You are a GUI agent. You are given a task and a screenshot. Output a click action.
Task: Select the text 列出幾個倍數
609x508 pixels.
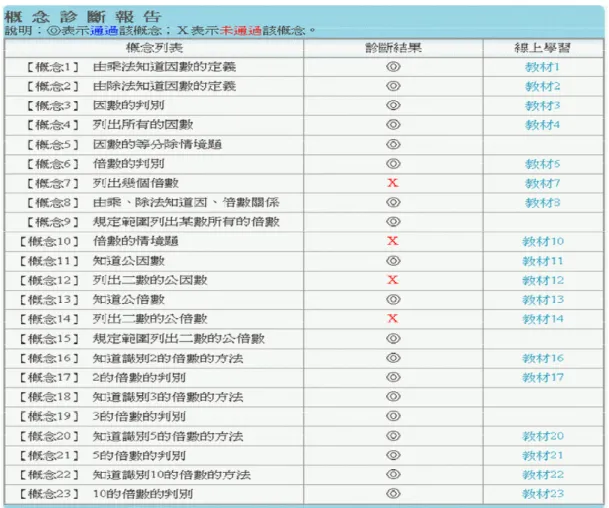[136, 183]
